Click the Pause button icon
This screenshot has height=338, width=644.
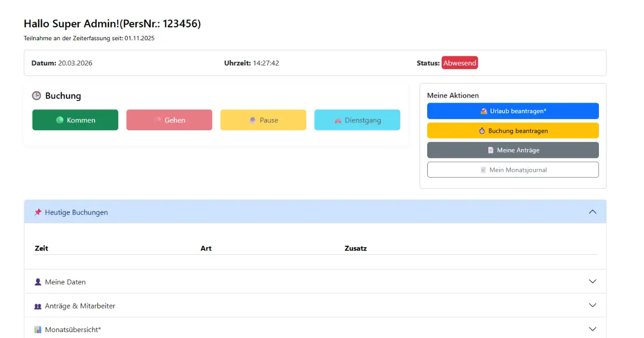(x=253, y=120)
